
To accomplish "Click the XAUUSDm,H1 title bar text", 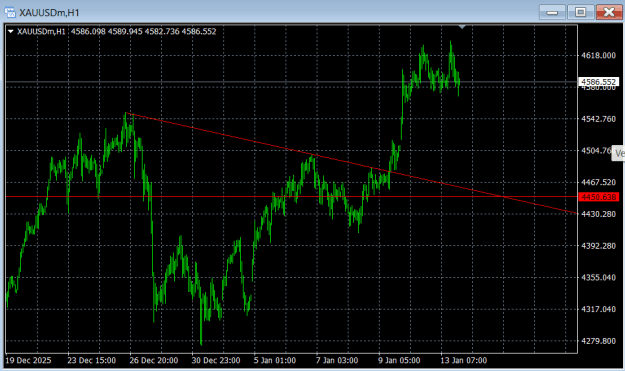I will point(49,13).
